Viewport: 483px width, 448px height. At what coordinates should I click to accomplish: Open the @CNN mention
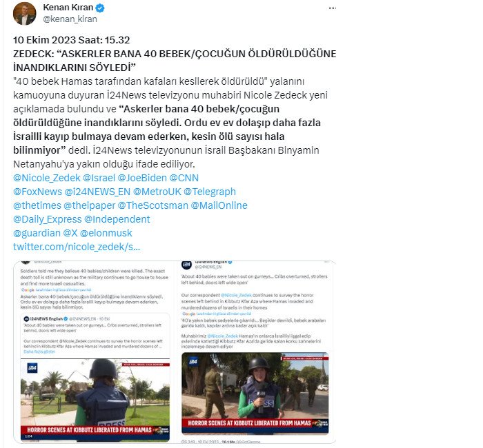click(x=184, y=178)
